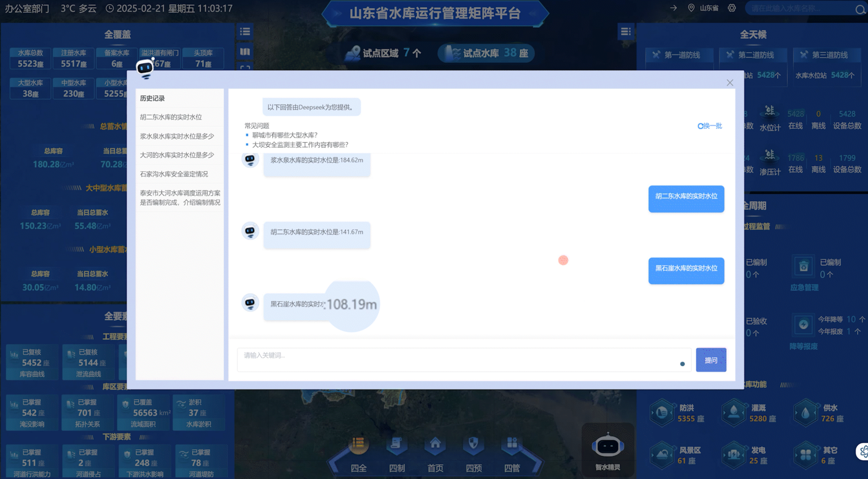The height and width of the screenshot is (479, 868).
Task: Click the 发电 hexagon icon
Action: point(734,455)
